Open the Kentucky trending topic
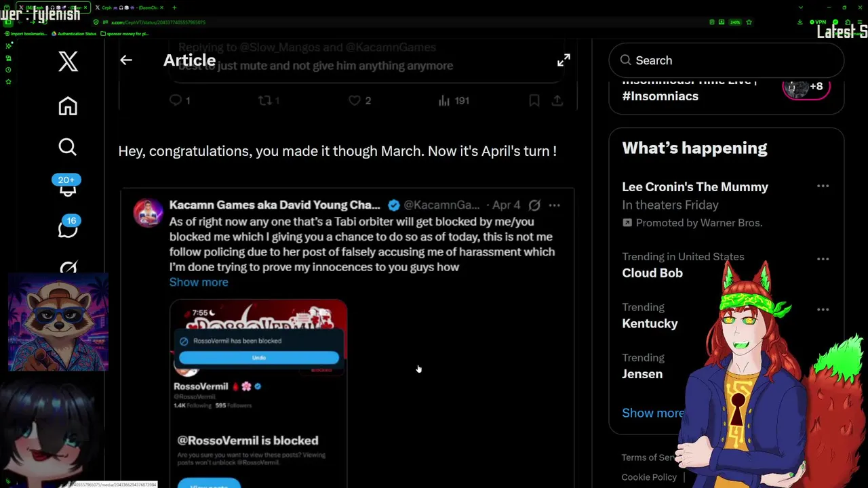868x488 pixels. (x=650, y=323)
